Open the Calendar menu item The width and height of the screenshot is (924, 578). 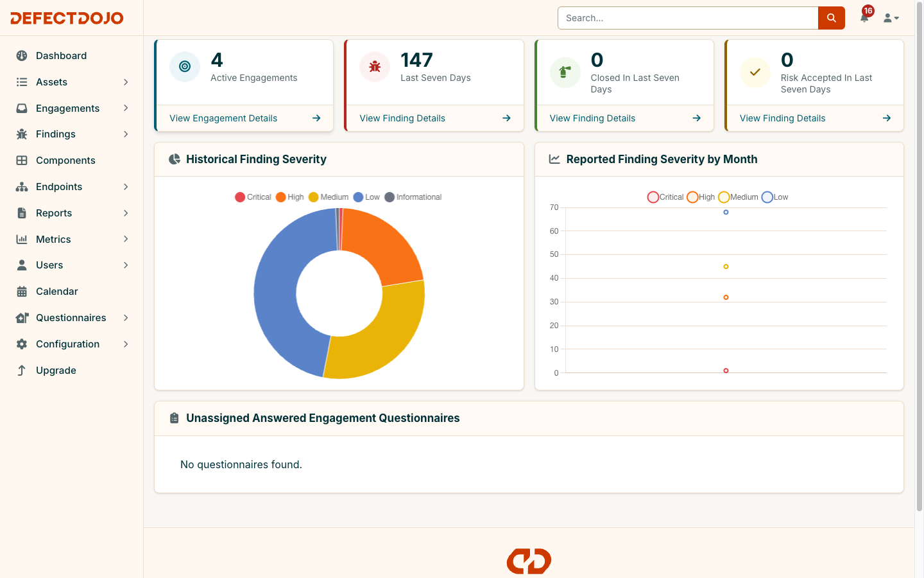coord(72,292)
